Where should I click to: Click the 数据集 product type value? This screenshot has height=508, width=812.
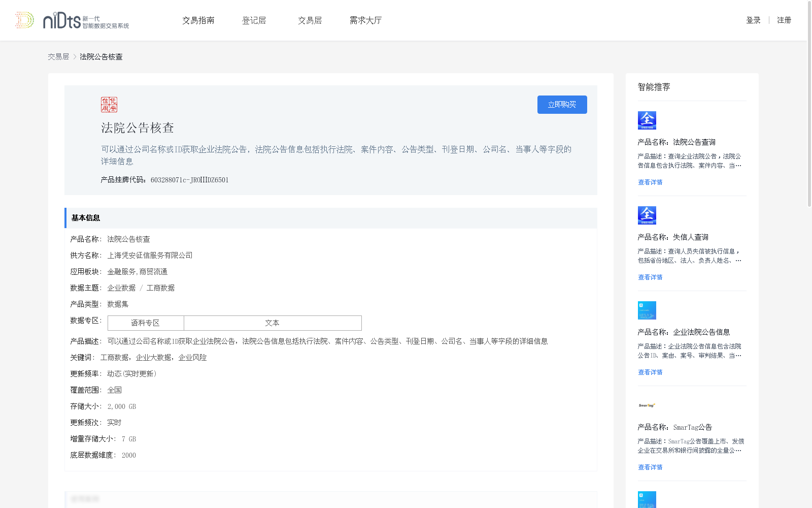point(118,304)
